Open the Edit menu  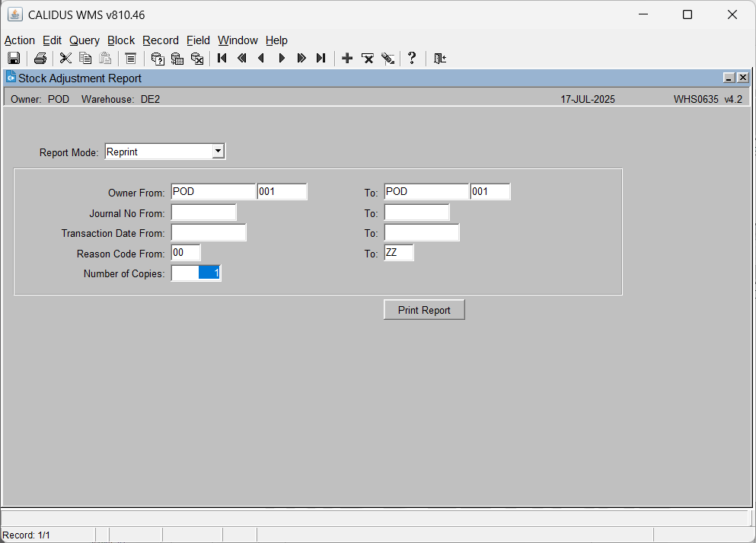[x=52, y=40]
